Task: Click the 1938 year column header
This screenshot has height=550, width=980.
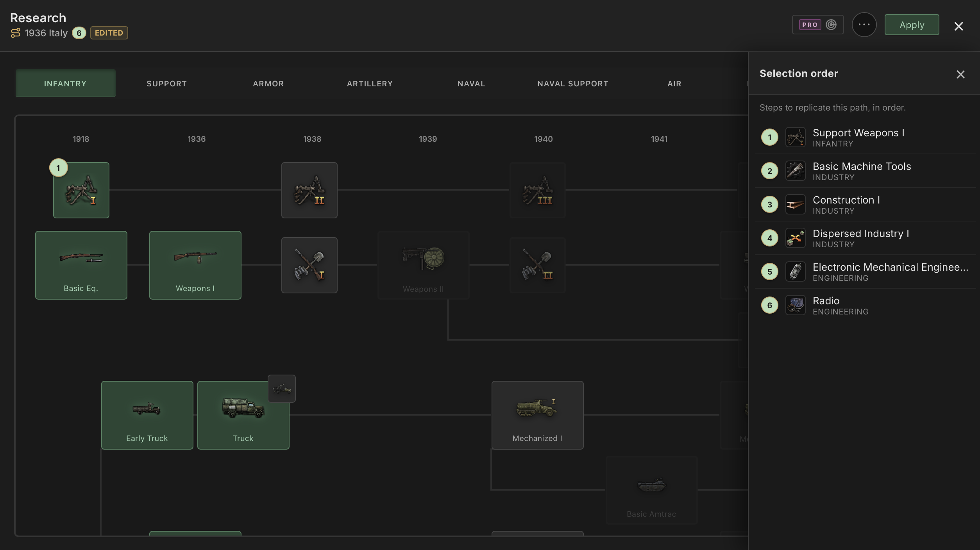Action: [312, 139]
